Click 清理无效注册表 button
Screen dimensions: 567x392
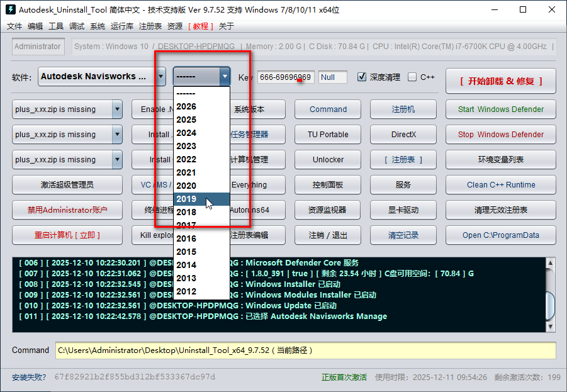[501, 210]
